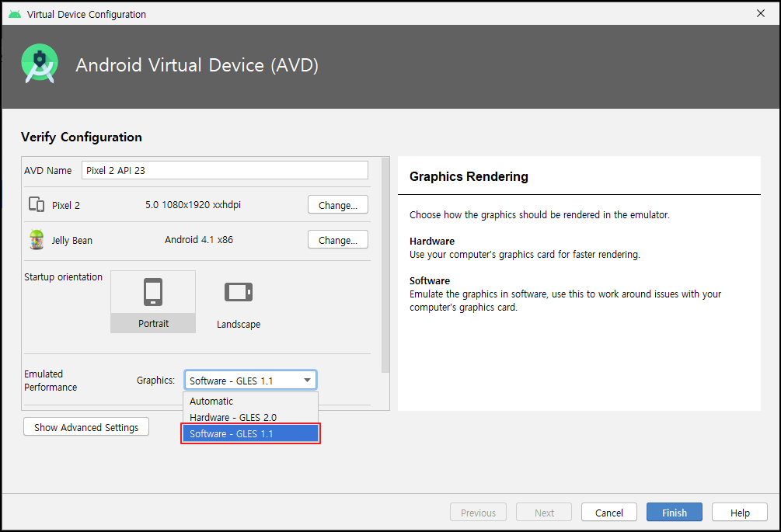Click the Android head icon in title bar

click(x=15, y=15)
